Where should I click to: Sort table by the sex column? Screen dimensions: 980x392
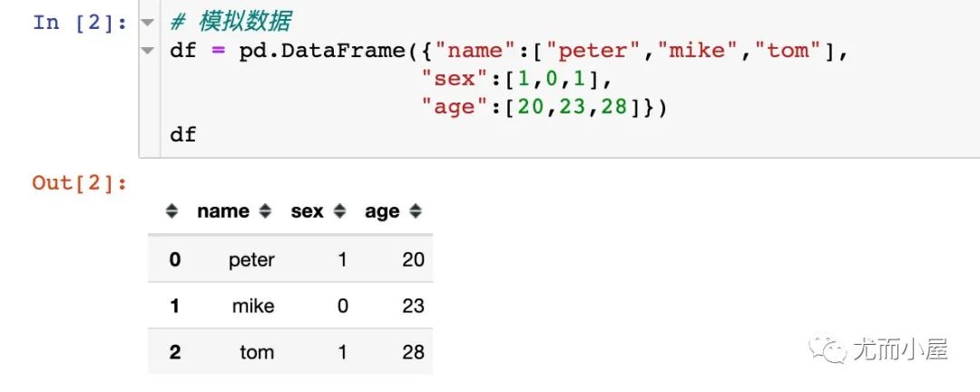click(339, 211)
